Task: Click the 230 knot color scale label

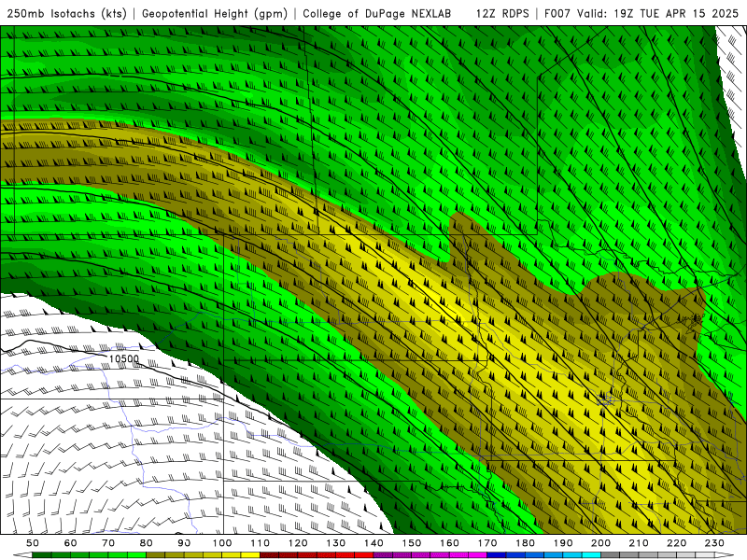Action: click(714, 543)
